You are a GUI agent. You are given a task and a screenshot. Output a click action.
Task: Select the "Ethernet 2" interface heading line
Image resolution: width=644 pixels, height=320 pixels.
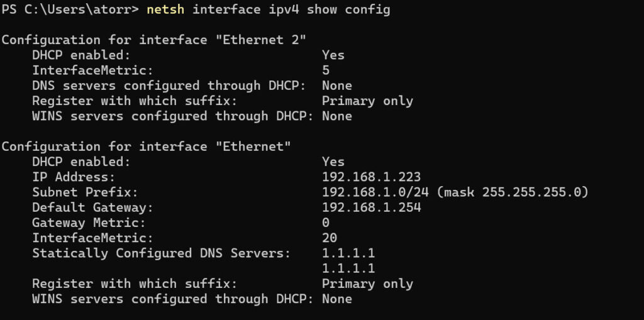[153, 40]
